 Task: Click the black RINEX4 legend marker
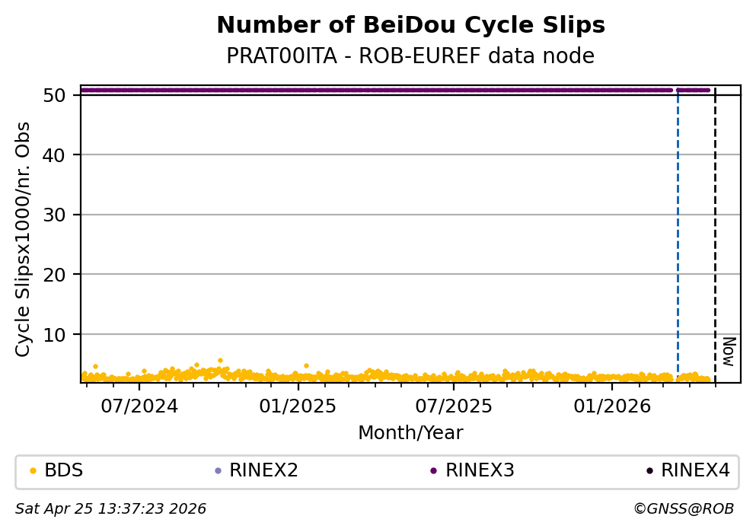point(649,471)
